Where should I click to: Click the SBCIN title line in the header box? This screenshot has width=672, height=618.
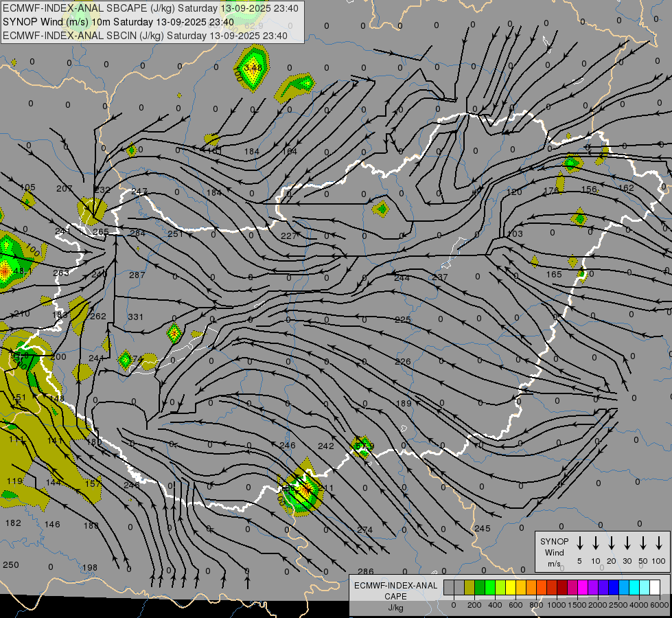(145, 36)
